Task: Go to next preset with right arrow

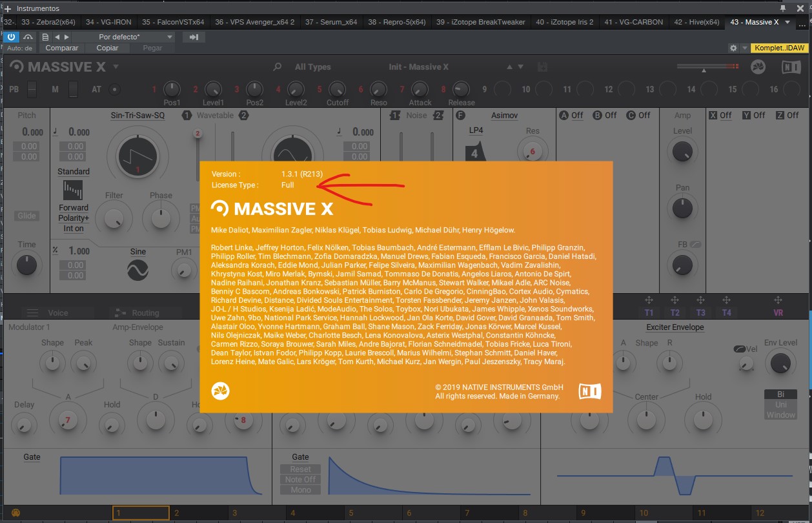Action: tap(66, 37)
